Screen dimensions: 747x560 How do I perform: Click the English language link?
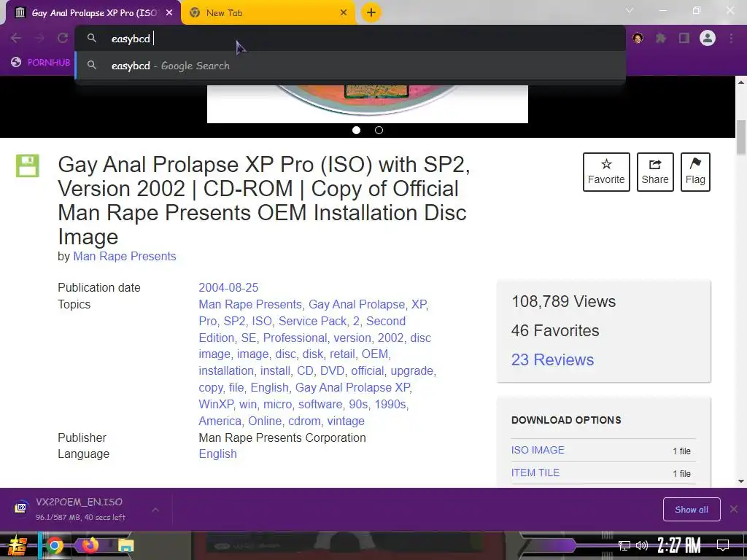(217, 454)
